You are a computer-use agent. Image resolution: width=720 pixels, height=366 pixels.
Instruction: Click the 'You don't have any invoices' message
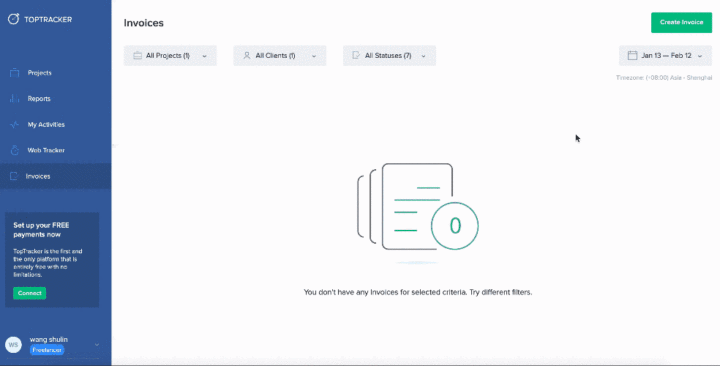(418, 292)
